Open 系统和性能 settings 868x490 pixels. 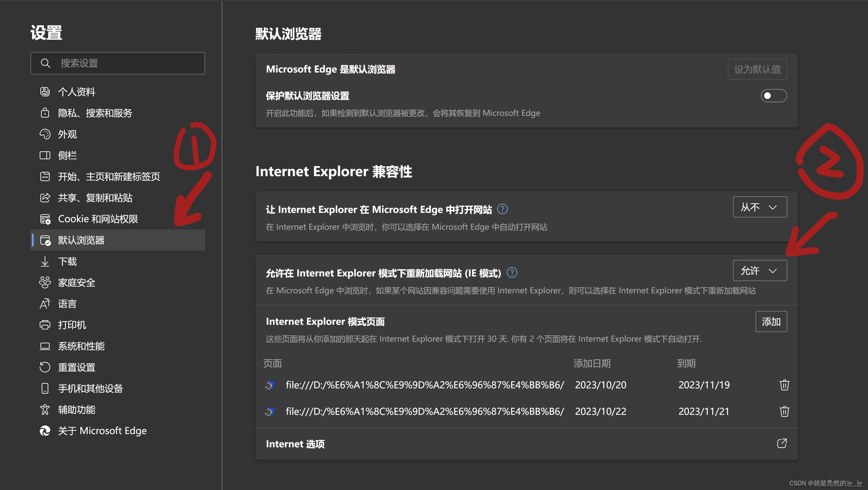click(x=81, y=346)
